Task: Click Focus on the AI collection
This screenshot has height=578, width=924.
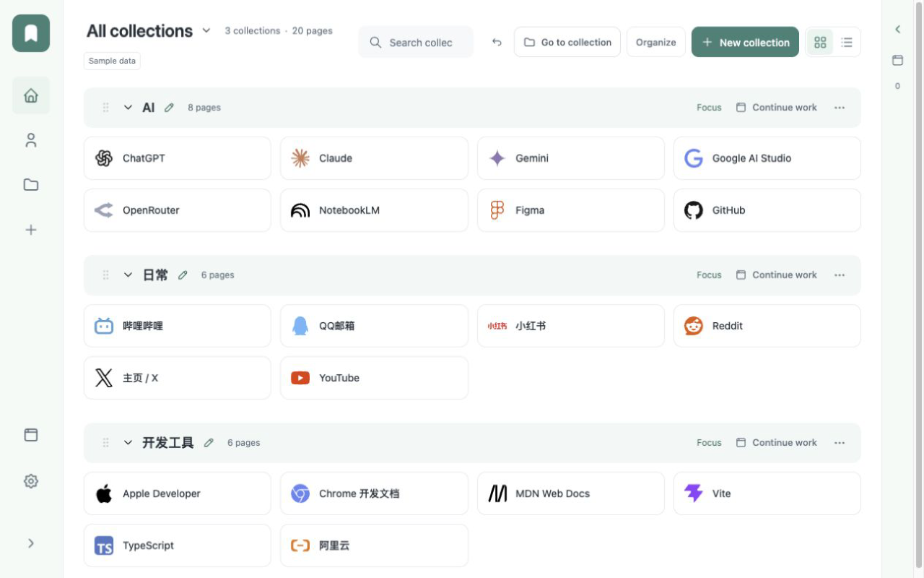Action: pos(709,108)
